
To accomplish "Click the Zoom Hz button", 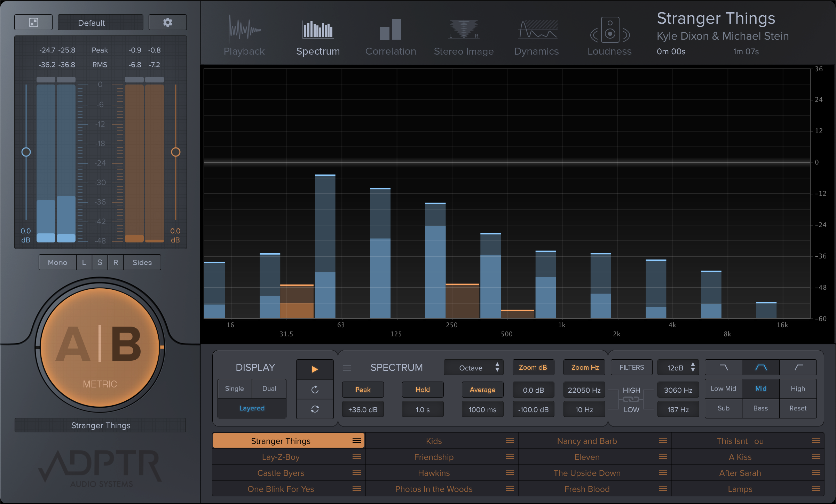I will click(x=584, y=367).
